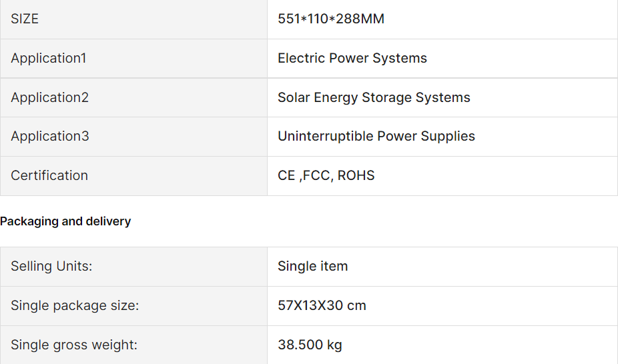Viewport: 618px width, 364px height.
Task: Click the Certification label cell
Action: [49, 175]
